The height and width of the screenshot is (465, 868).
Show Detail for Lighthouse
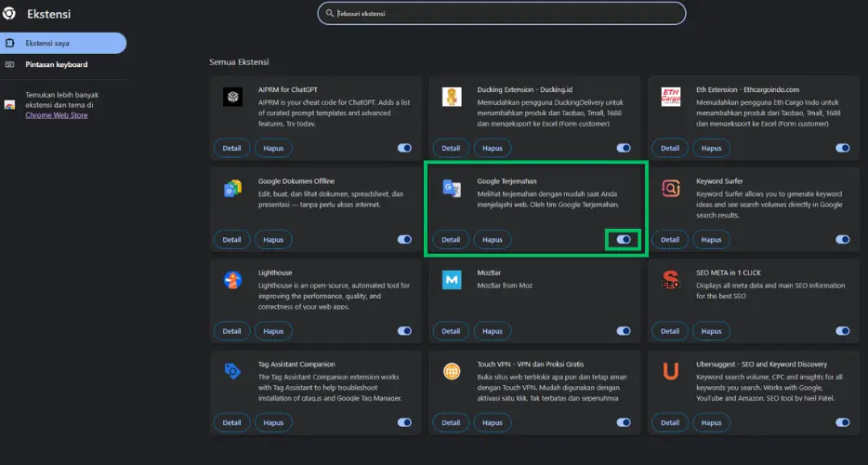click(x=232, y=331)
